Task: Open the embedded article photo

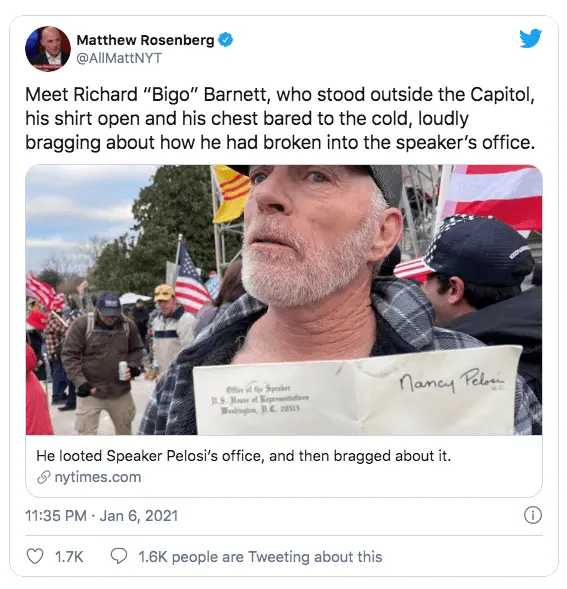Action: pos(284,300)
